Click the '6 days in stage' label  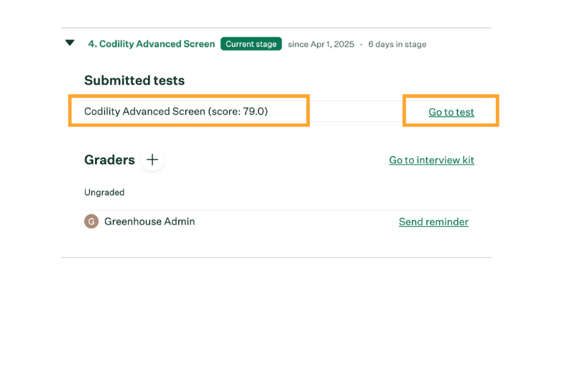[397, 45]
